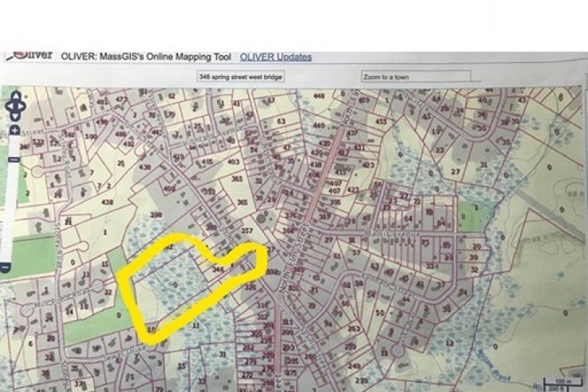Open the Zoom to a town dropdown
588x392 pixels.
pyautogui.click(x=415, y=77)
